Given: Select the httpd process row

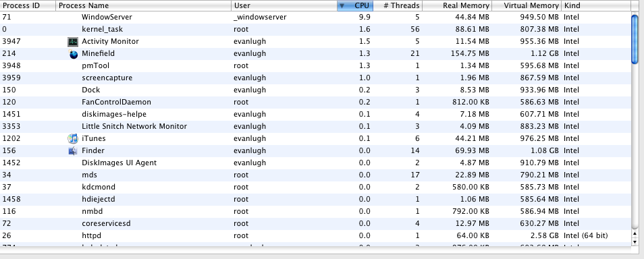Looking at the screenshot, I should (315, 236).
